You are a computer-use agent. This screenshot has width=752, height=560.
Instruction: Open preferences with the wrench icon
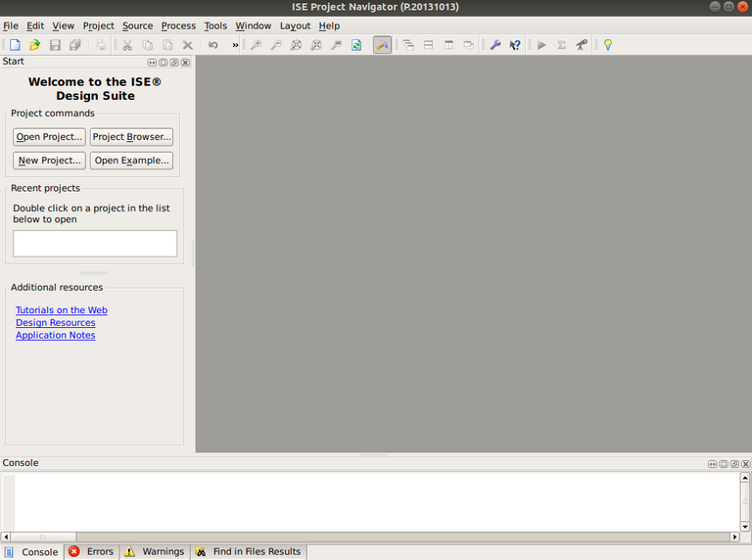(x=495, y=45)
